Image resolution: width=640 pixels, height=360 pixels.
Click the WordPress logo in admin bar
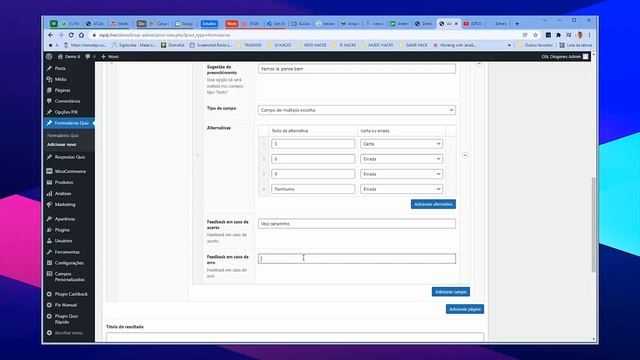coord(49,56)
